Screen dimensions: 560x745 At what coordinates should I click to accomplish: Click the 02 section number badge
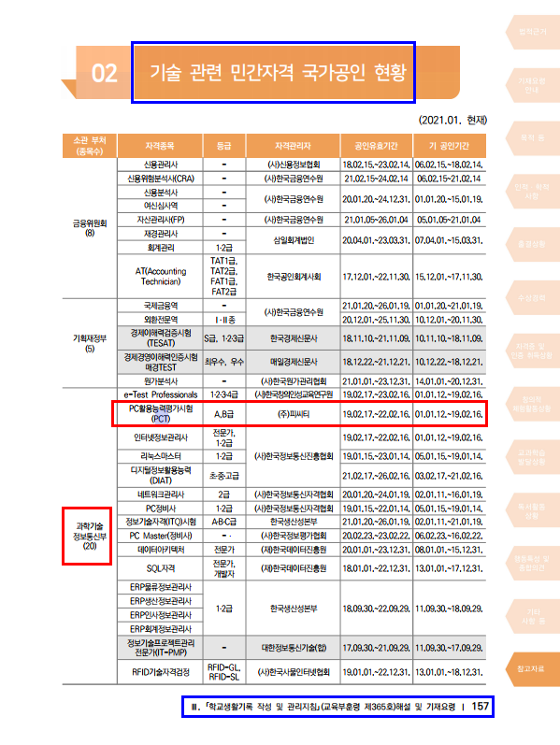pyautogui.click(x=104, y=73)
